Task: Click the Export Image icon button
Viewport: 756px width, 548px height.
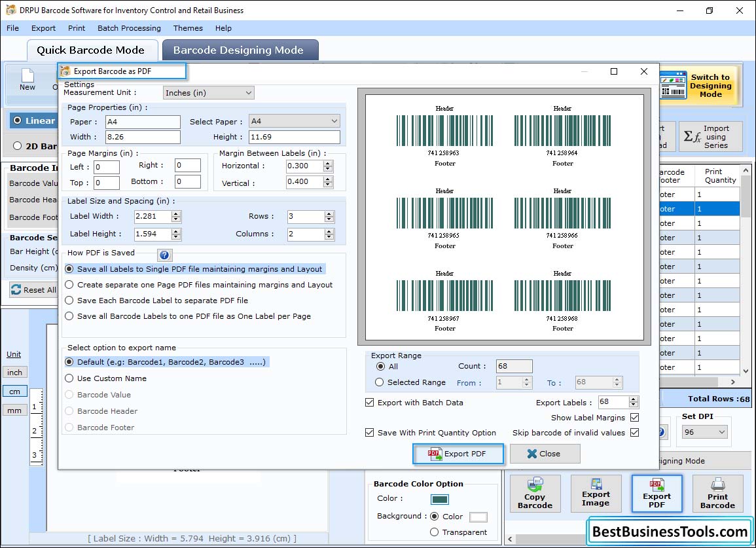Action: [596, 494]
